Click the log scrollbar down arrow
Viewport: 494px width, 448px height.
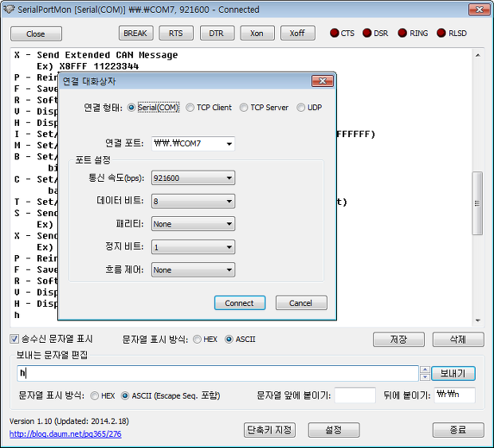pos(477,320)
